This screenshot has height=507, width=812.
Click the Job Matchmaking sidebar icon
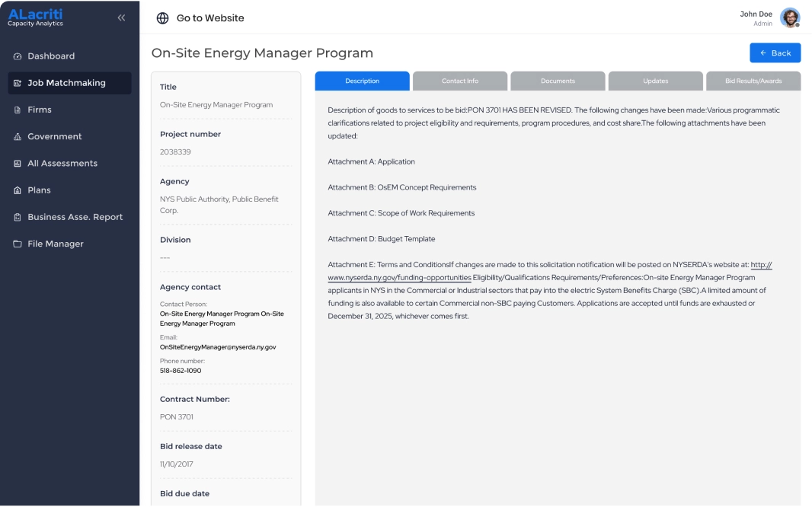(x=18, y=83)
